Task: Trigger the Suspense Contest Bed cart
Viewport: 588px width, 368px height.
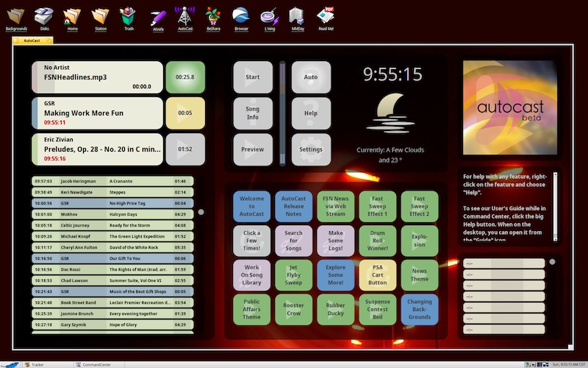Action: (378, 309)
